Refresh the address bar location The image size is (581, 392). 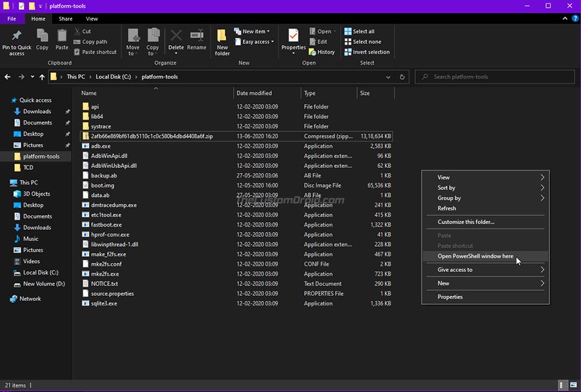point(403,77)
